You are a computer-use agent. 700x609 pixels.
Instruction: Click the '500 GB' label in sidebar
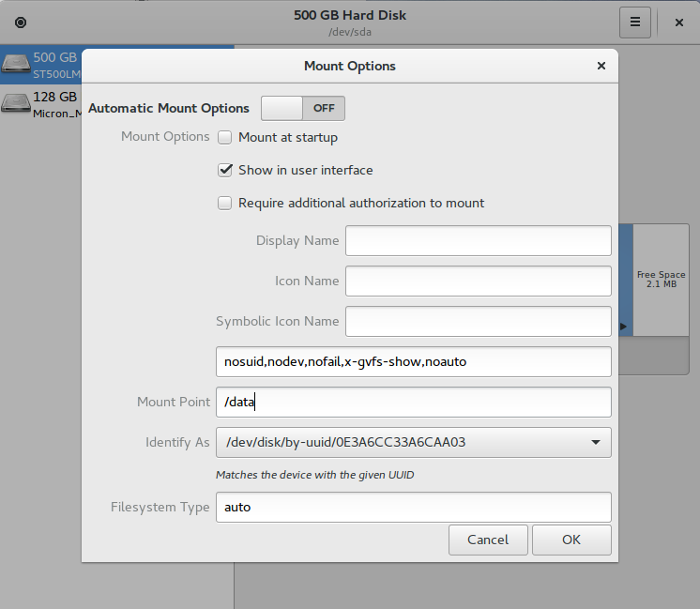(55, 57)
